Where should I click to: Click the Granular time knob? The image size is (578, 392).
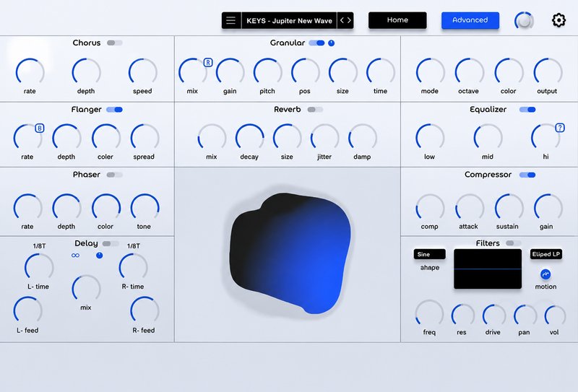381,72
